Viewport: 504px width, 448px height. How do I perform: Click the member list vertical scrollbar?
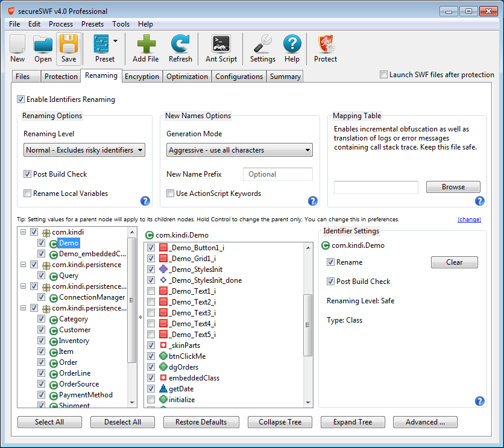click(x=308, y=326)
